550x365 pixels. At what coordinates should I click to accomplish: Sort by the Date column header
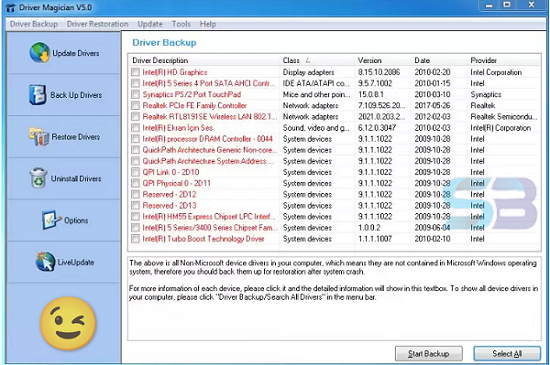[x=439, y=60]
